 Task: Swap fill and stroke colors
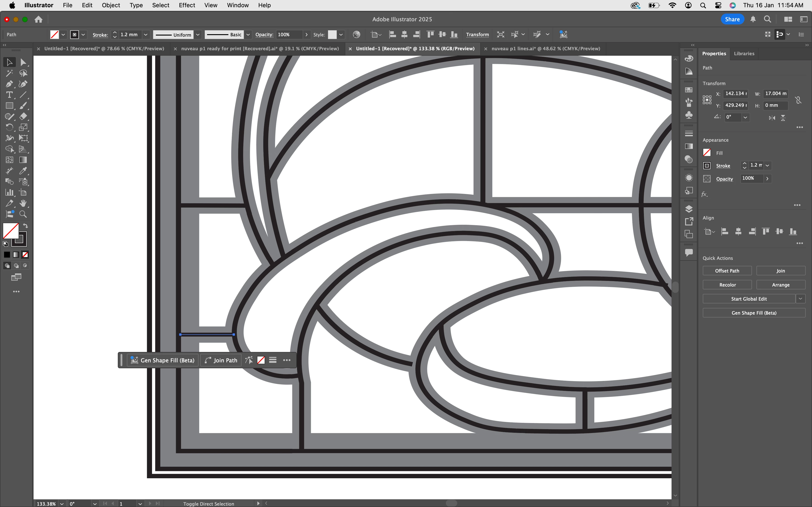click(26, 226)
